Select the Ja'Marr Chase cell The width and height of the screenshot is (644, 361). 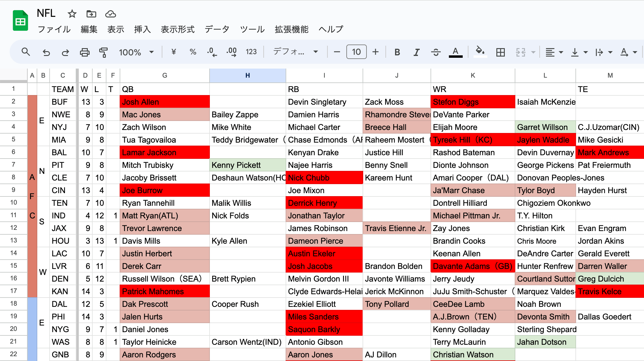[473, 190]
